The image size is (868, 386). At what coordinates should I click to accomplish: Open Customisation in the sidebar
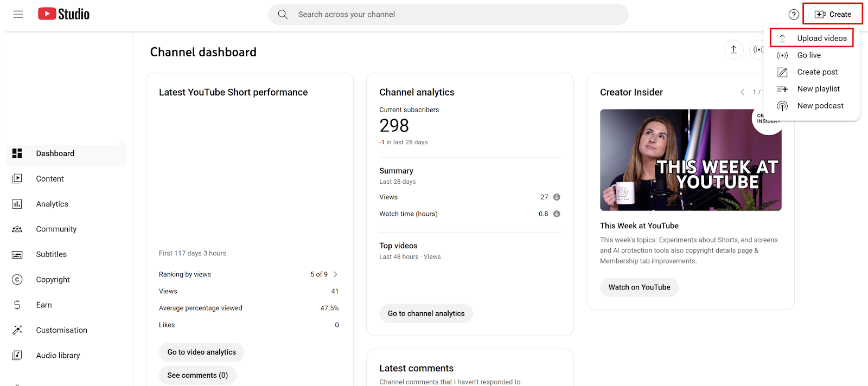[x=66, y=330]
